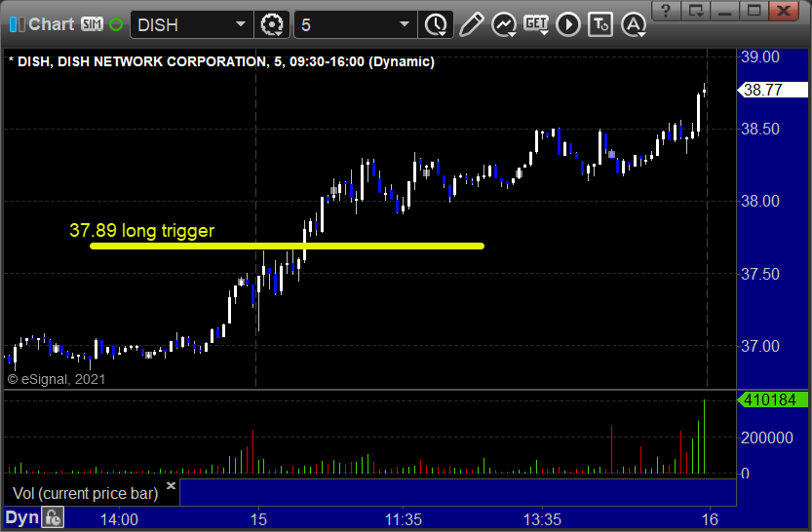
Task: Open the clock time template icon
Action: [436, 24]
